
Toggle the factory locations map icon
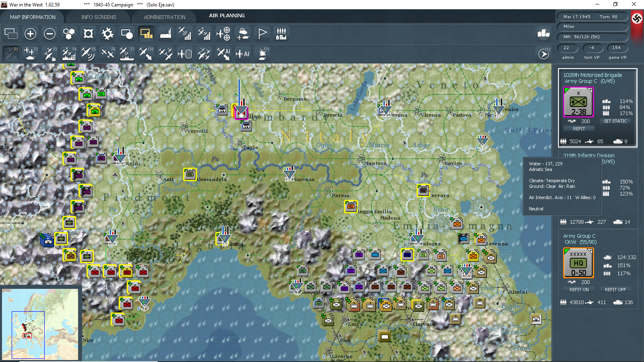(x=165, y=34)
